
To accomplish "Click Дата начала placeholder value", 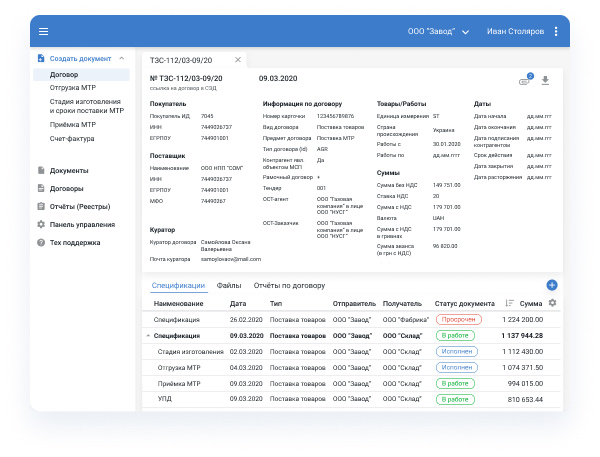I will point(539,116).
